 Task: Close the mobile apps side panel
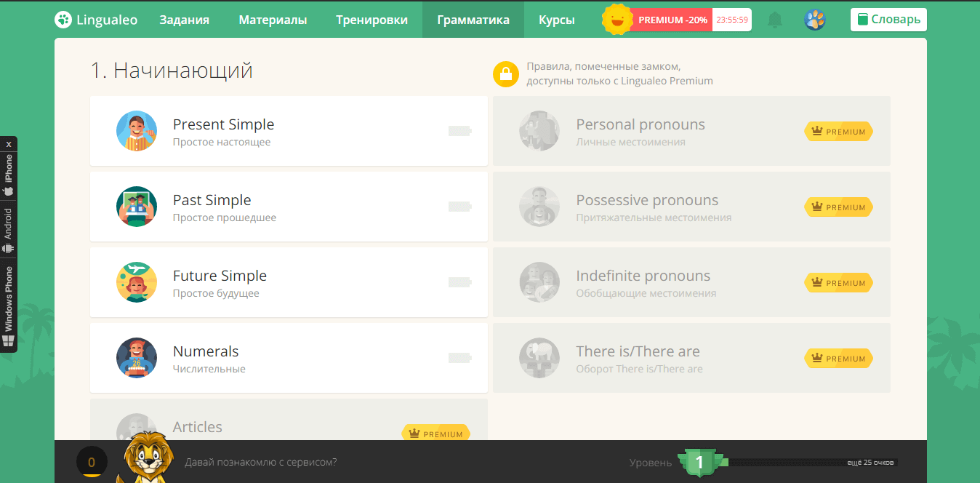(x=9, y=144)
